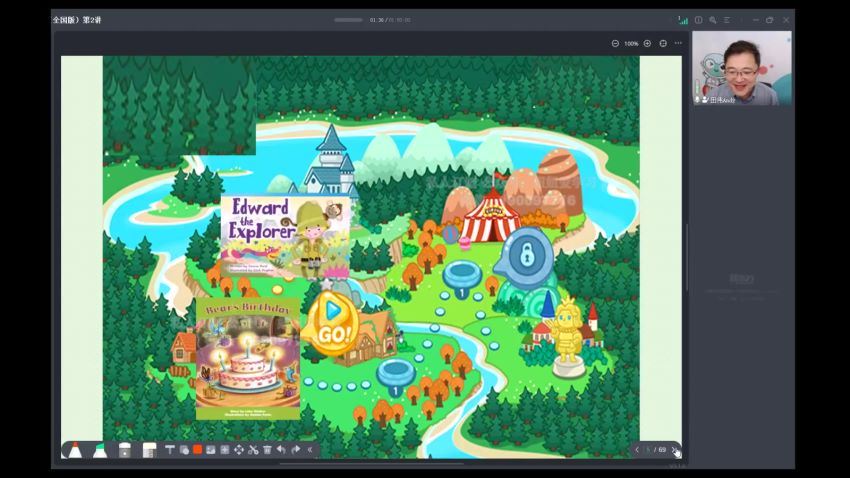Image resolution: width=850 pixels, height=478 pixels.
Task: Open the Edward the Explorer book cover
Action: [x=285, y=237]
